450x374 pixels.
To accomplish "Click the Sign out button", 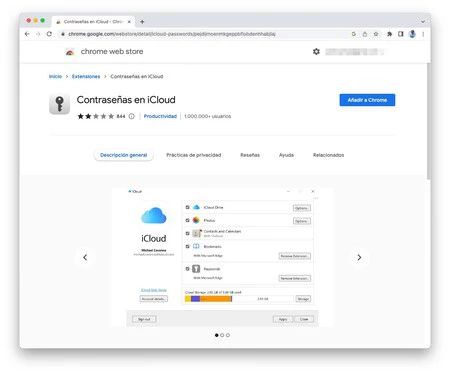I will pos(144,319).
